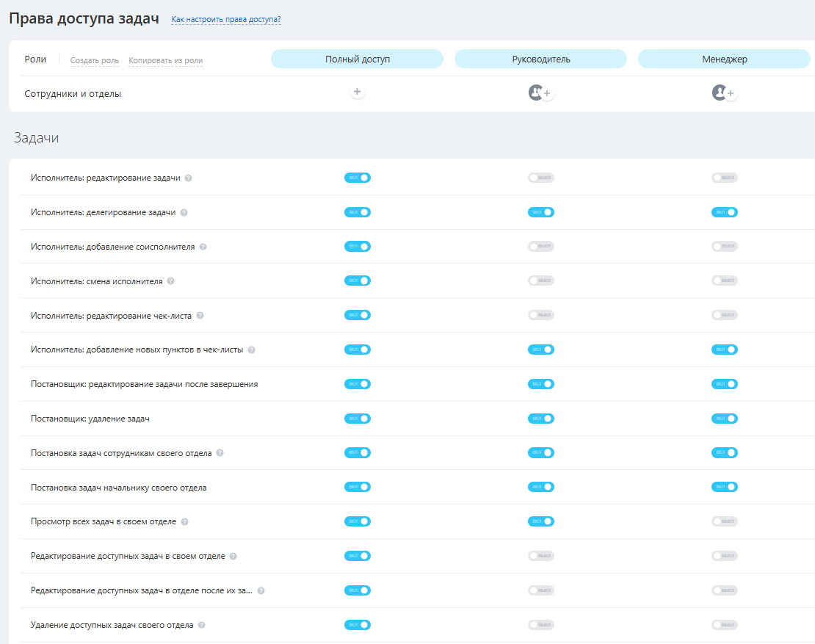
Task: Open help icon for 'Просмотр всех задач в своем отделе'
Action: 184,522
